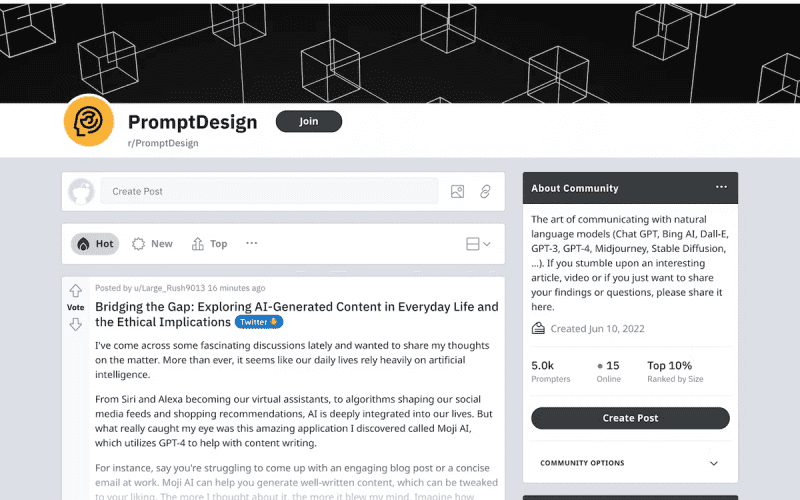Image resolution: width=800 pixels, height=500 pixels.
Task: Click the link attachment icon in Create Post bar
Action: (x=485, y=192)
